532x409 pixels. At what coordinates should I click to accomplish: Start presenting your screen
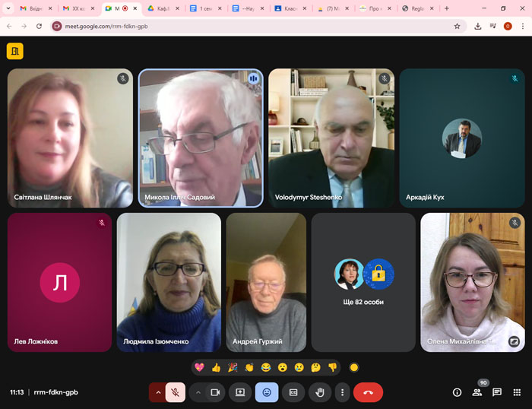coord(240,392)
